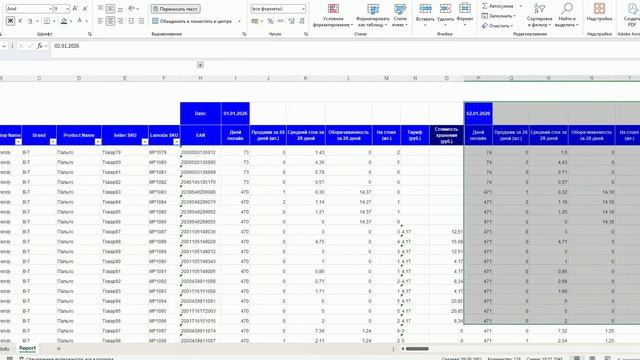Click the cell borders icon
The image size is (640, 360).
pos(47,21)
